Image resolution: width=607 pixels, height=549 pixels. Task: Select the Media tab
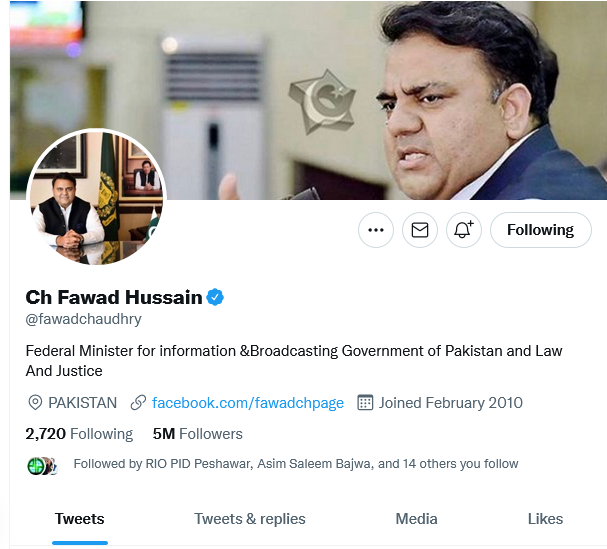click(416, 519)
